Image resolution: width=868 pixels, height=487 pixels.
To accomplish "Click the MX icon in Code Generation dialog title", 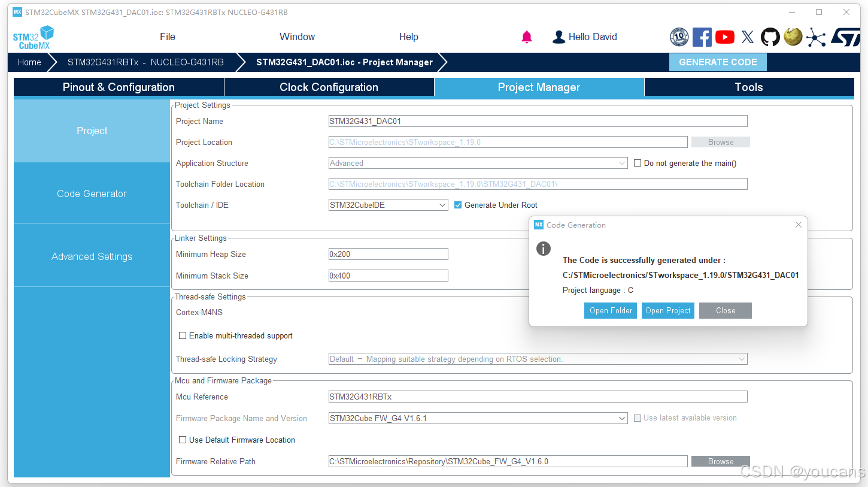I will click(539, 225).
